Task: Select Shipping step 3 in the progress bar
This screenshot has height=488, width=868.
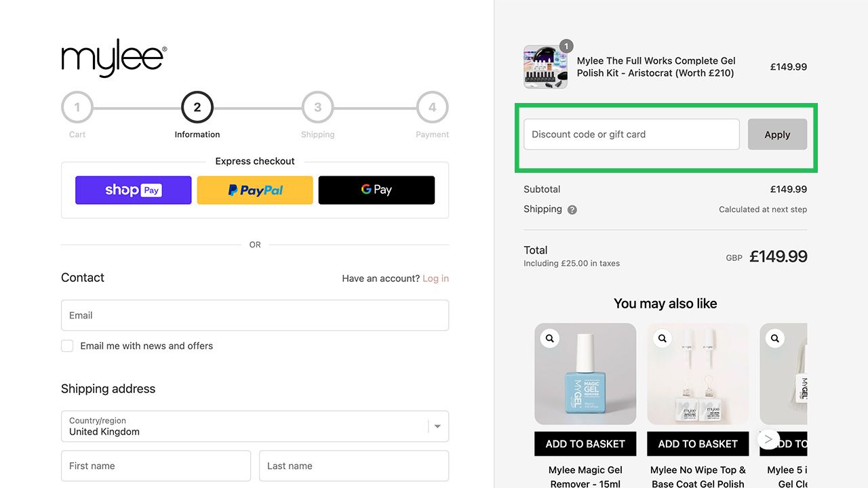Action: point(317,107)
